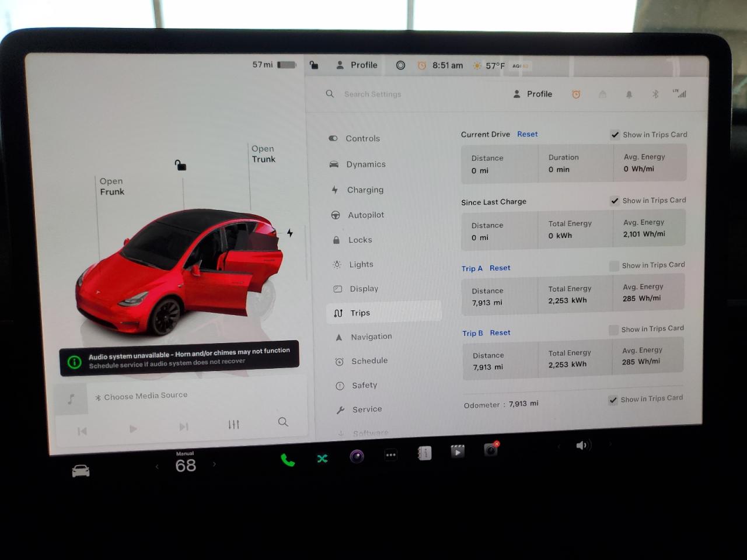747x560 pixels.
Task: Tap the 68 temperature setting
Action: click(x=186, y=465)
